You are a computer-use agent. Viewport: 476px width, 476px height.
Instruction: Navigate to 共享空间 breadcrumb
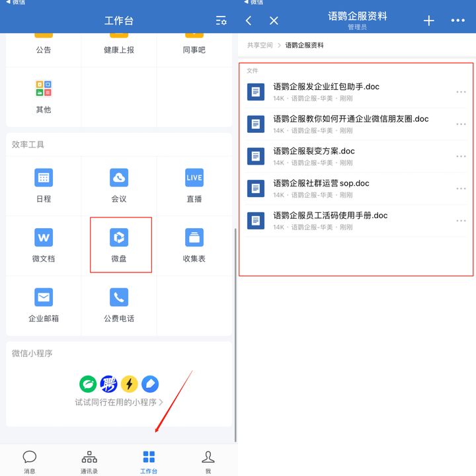click(260, 46)
